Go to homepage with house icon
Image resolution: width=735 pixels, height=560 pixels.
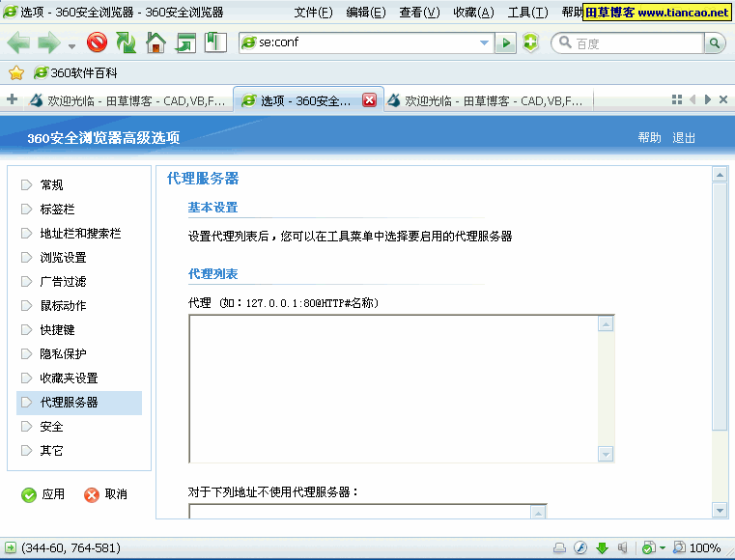(x=155, y=42)
